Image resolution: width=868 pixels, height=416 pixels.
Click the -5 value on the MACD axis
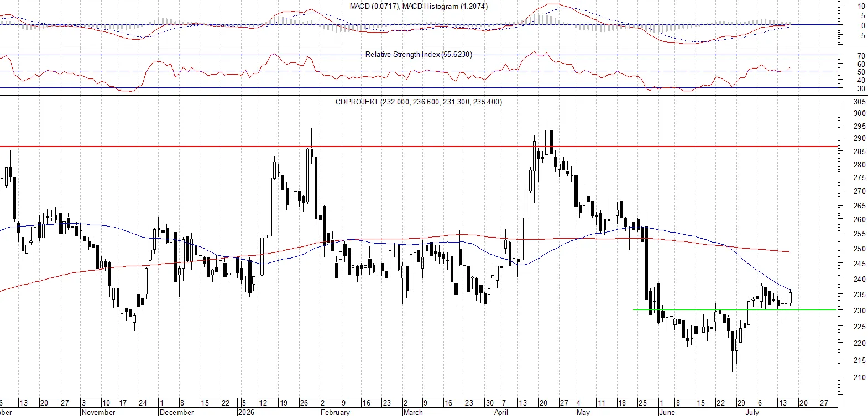pos(861,36)
